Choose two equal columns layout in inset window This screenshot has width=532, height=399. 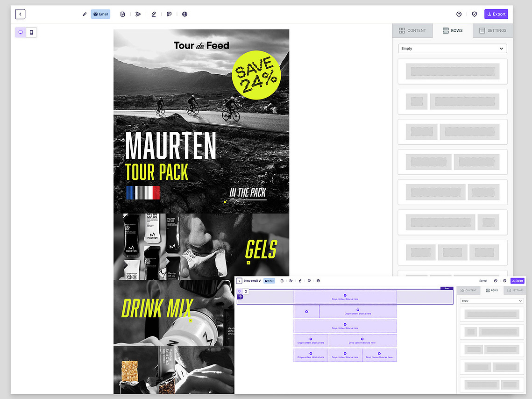492,367
